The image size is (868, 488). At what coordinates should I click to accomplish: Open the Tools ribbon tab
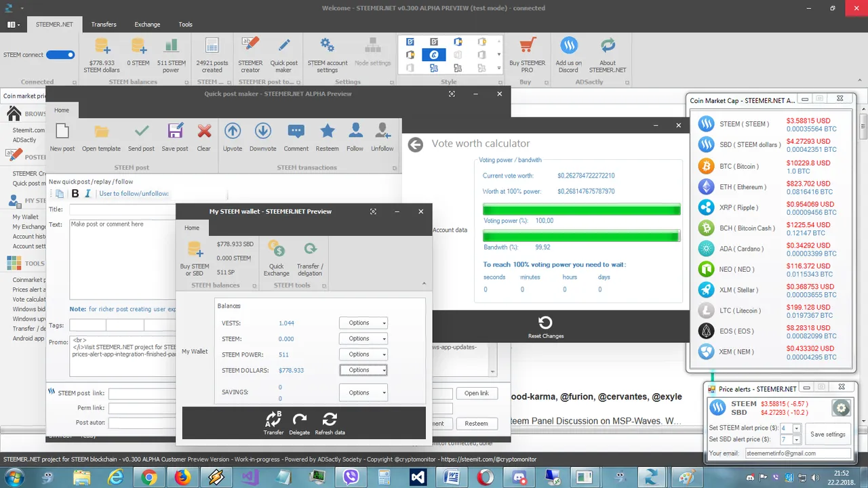click(x=185, y=24)
